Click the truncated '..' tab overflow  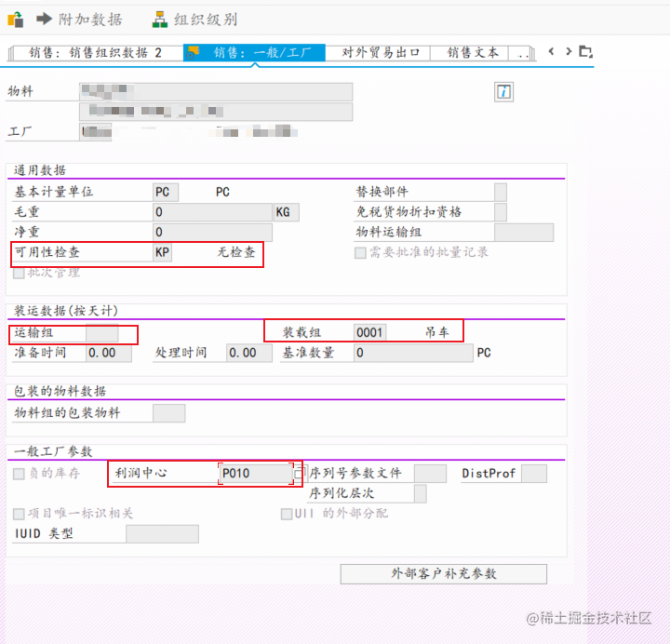pyautogui.click(x=521, y=54)
